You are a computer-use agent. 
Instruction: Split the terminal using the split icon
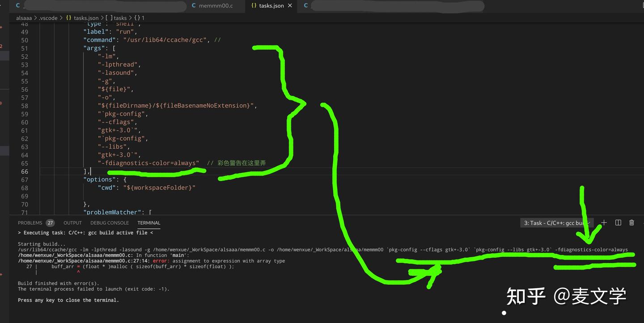pos(618,222)
